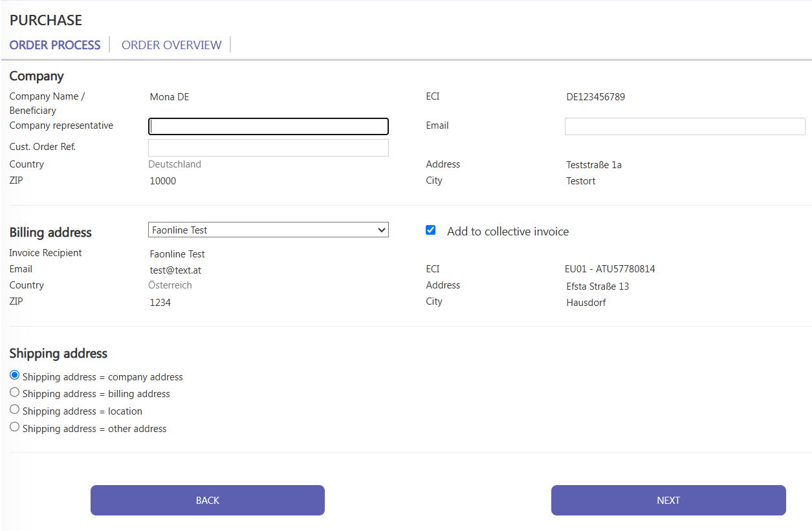
Task: Proceed with the NEXT button
Action: [668, 500]
